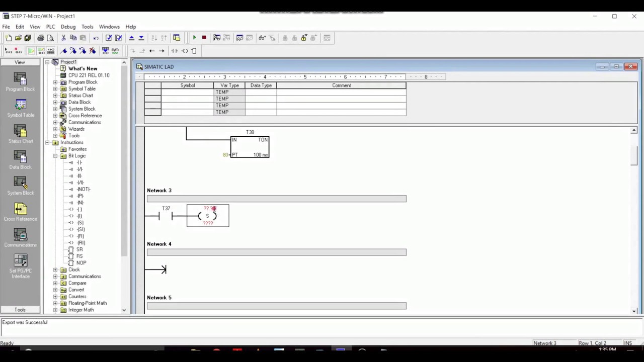
Task: Insert a coil using the toolbar icon
Action: coord(185,51)
